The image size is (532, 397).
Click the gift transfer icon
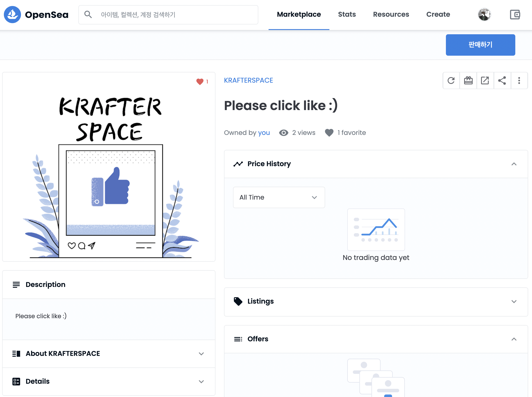(468, 81)
